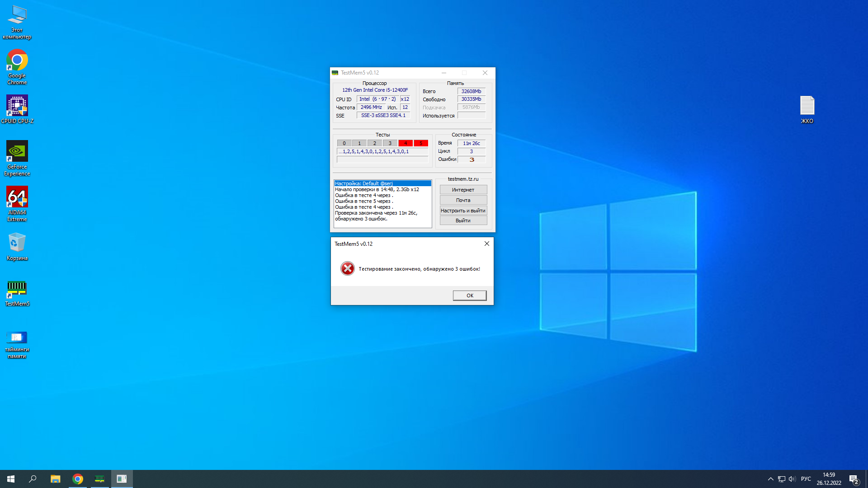Open the Корзина recycle bin

(17, 247)
